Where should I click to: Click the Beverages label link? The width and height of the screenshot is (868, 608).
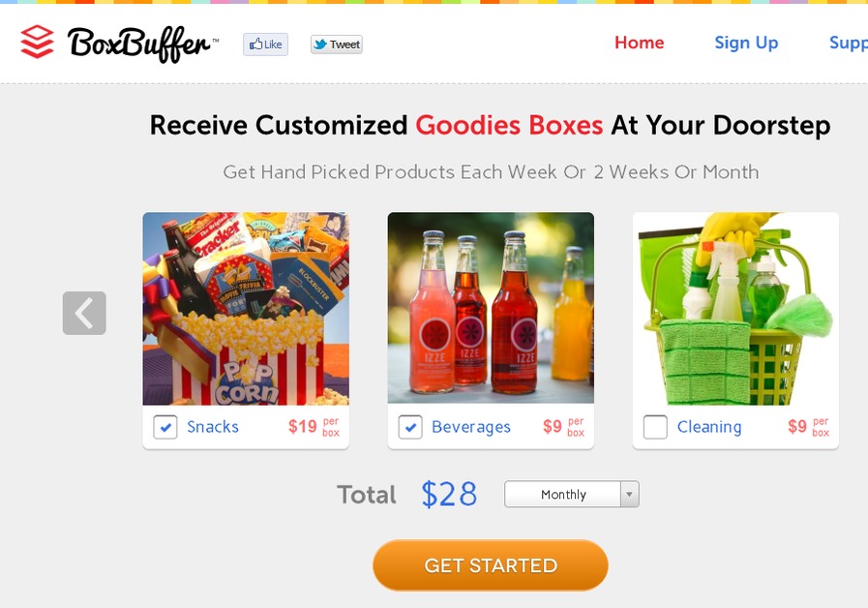coord(471,427)
